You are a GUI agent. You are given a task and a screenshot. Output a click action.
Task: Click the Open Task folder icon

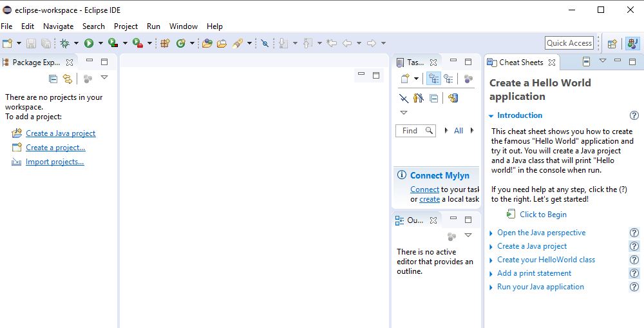click(x=222, y=43)
